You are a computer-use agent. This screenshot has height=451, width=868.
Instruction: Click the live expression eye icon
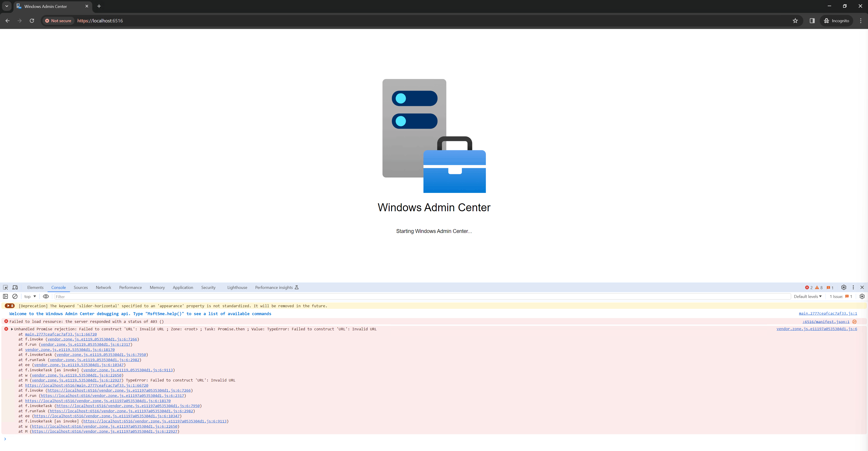[46, 297]
